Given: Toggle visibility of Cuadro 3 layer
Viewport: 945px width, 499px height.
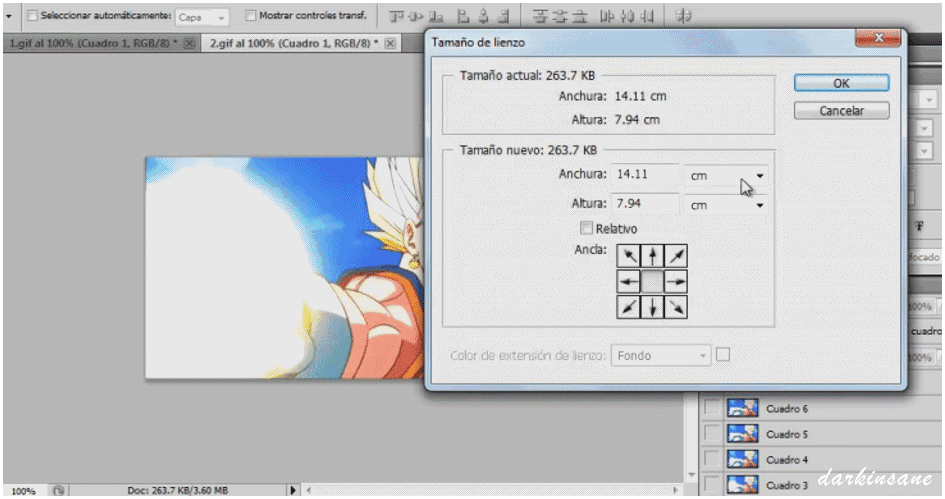Looking at the screenshot, I should tap(711, 485).
